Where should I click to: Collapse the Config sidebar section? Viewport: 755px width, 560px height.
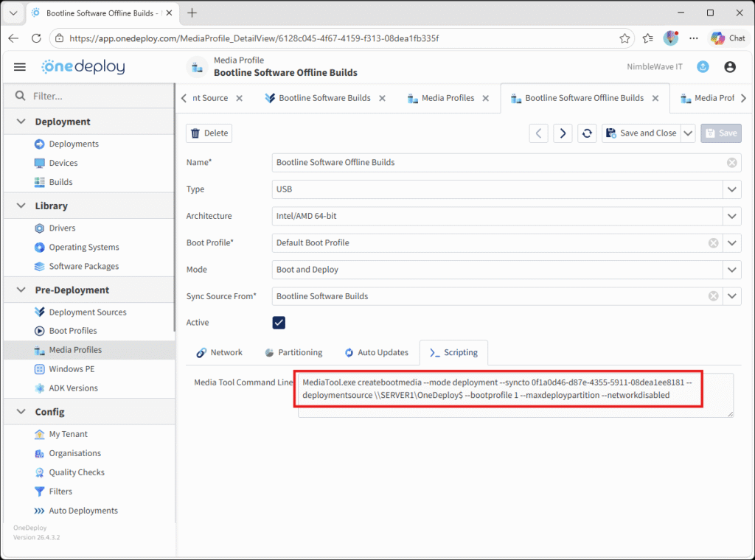pos(21,412)
